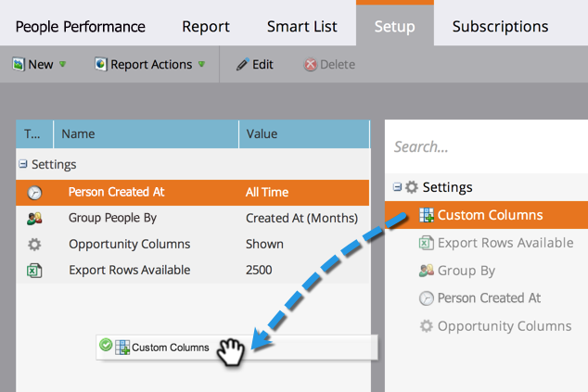Collapse the Settings group in left grid

click(21, 164)
